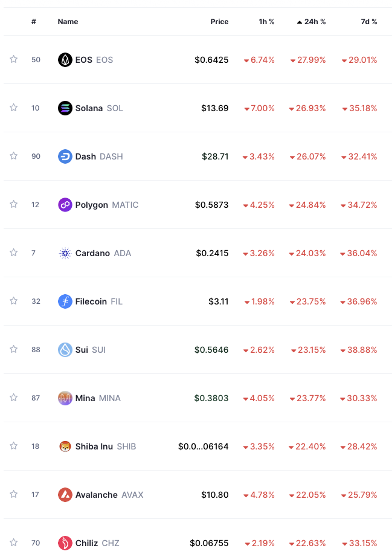Screen dimensions: 392x560
Task: Click the Solana coin logo
Action: (65, 108)
